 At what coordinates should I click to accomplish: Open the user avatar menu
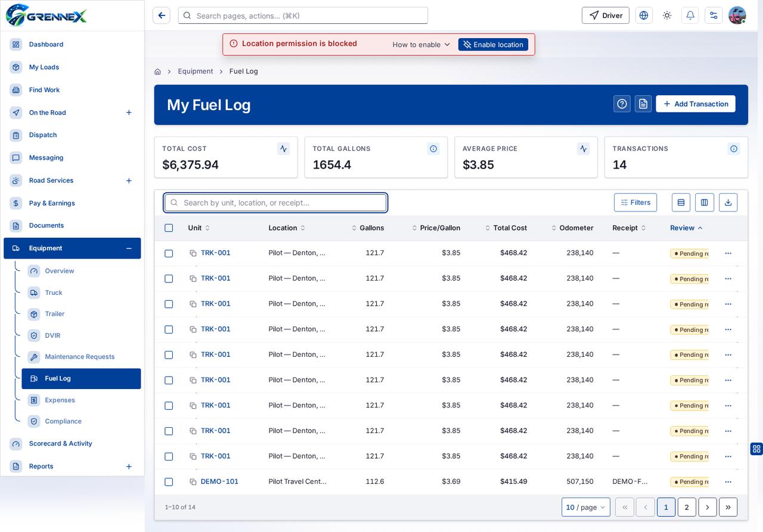click(737, 15)
